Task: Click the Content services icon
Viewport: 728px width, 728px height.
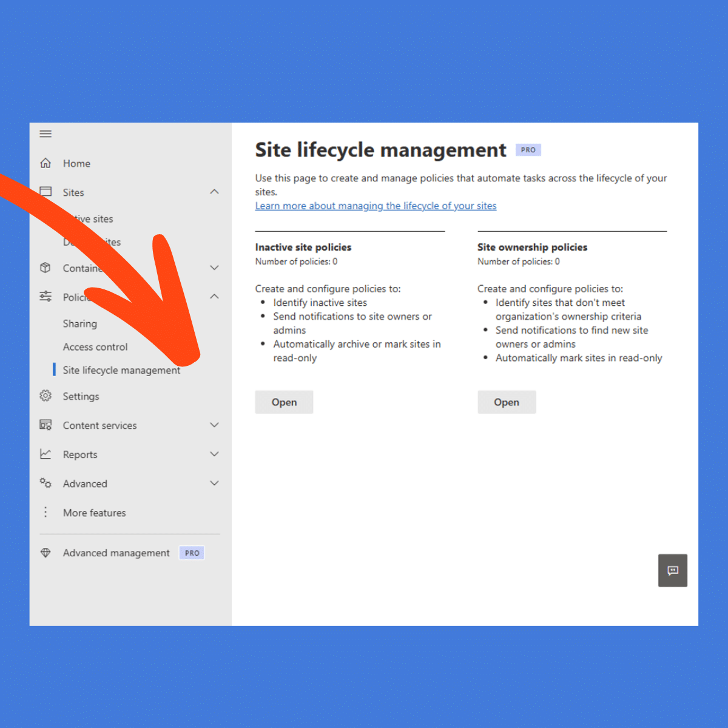Action: (45, 425)
